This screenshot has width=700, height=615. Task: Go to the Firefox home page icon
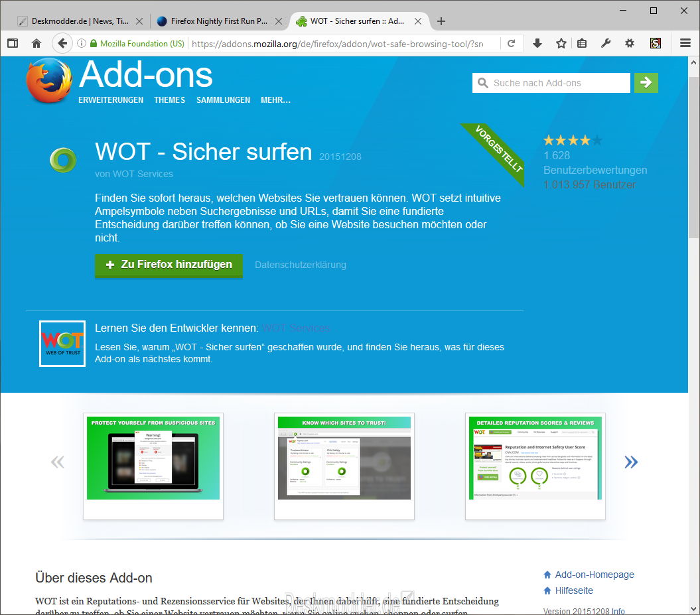36,43
